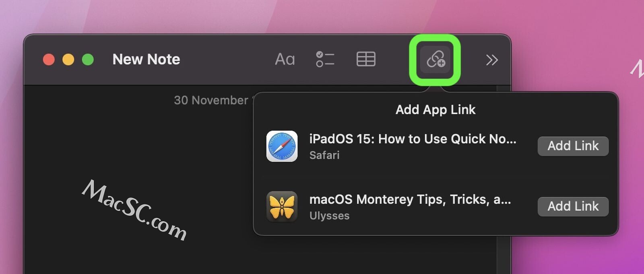Click the Add App Link toolbar icon
Screen dimensions: 644x274
pyautogui.click(x=436, y=60)
